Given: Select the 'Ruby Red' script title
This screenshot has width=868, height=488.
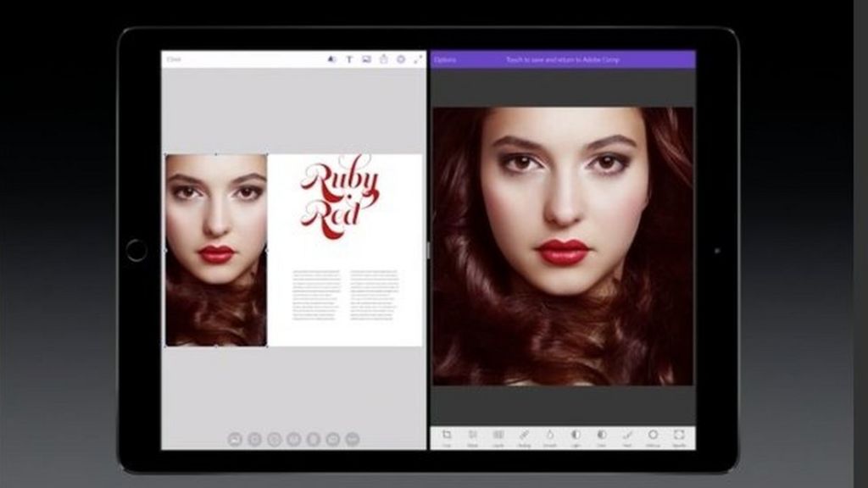Looking at the screenshot, I should tap(339, 197).
